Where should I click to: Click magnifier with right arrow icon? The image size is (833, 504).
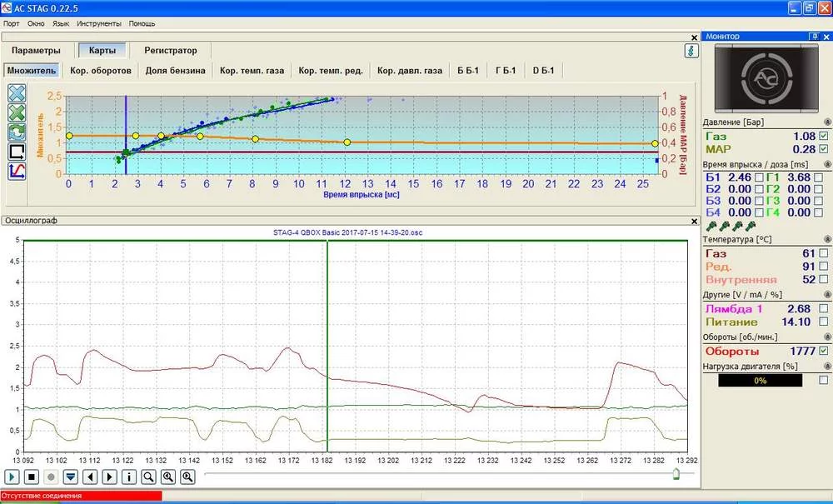coord(187,477)
